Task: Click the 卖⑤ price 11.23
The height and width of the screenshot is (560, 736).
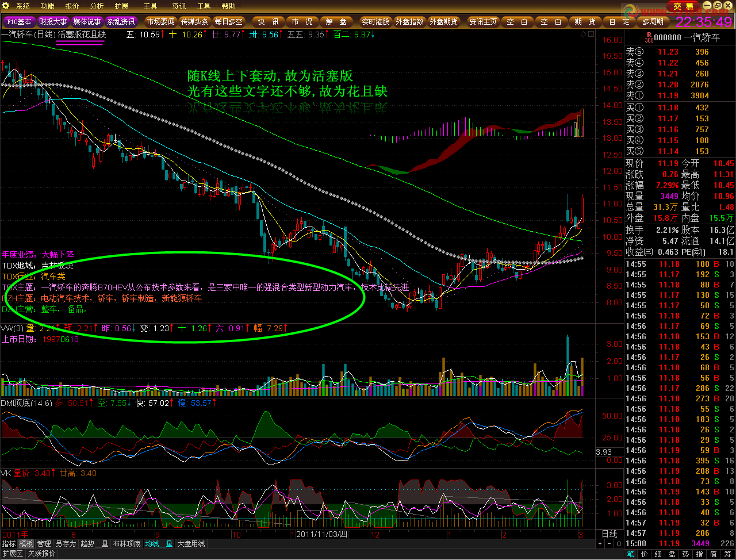Action: (668, 52)
